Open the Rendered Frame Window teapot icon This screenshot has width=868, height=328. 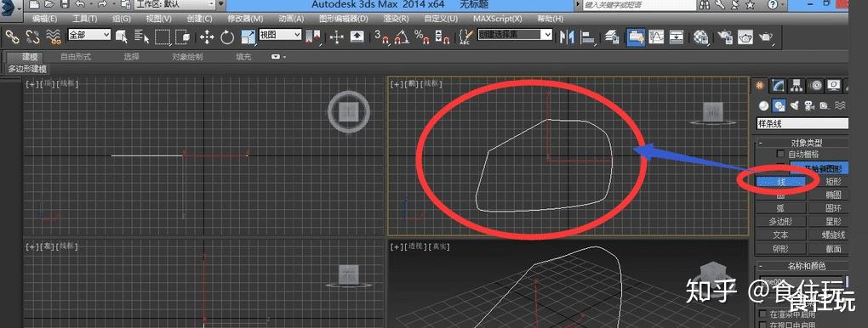[x=746, y=37]
